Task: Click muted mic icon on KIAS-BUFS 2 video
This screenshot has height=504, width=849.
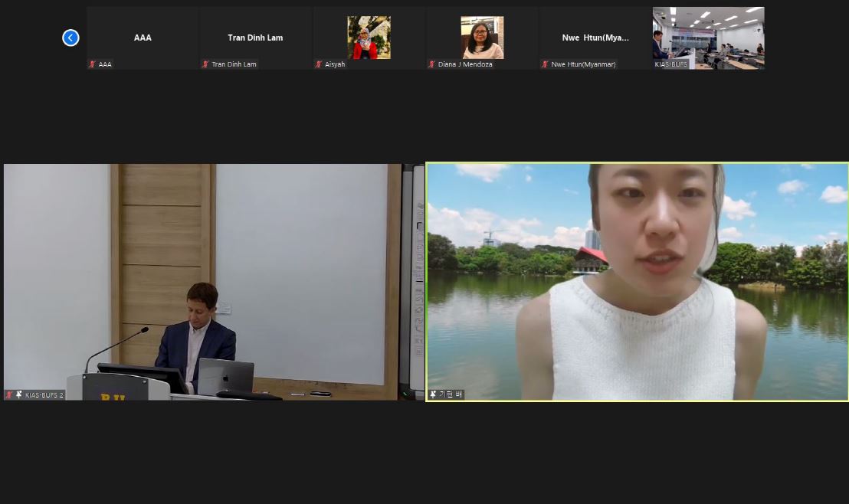Action: point(9,394)
